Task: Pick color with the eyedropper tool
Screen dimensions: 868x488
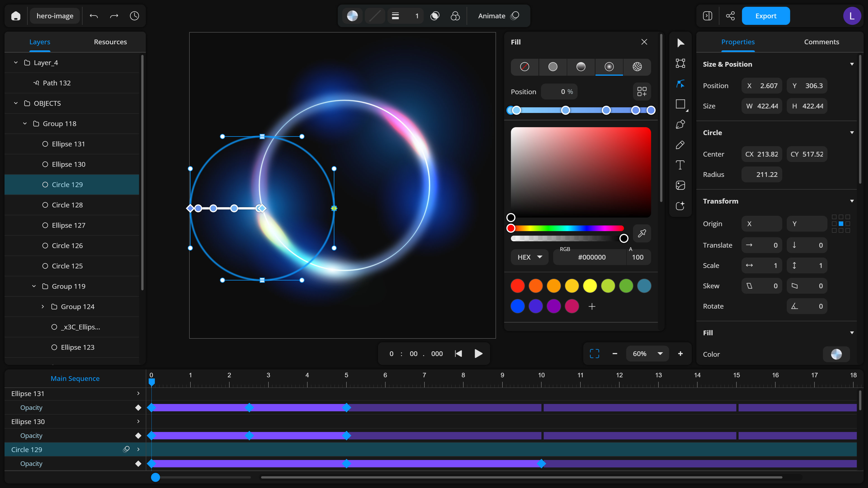Action: coord(642,233)
